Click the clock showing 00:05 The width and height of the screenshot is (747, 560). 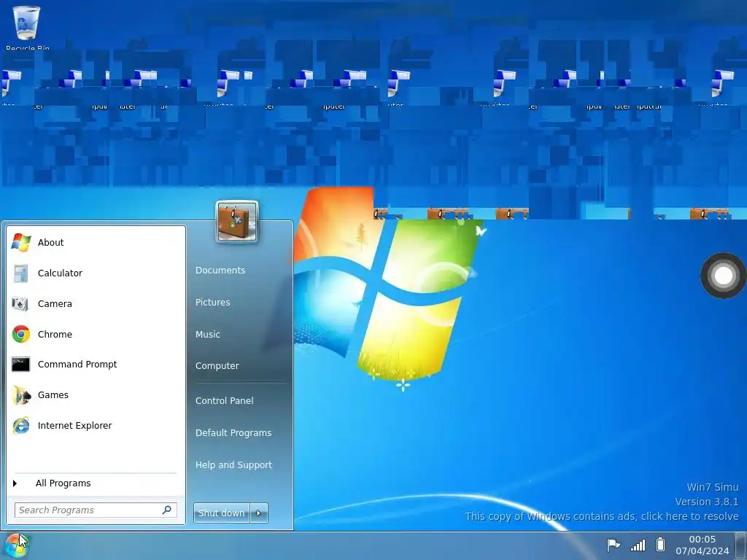click(703, 540)
